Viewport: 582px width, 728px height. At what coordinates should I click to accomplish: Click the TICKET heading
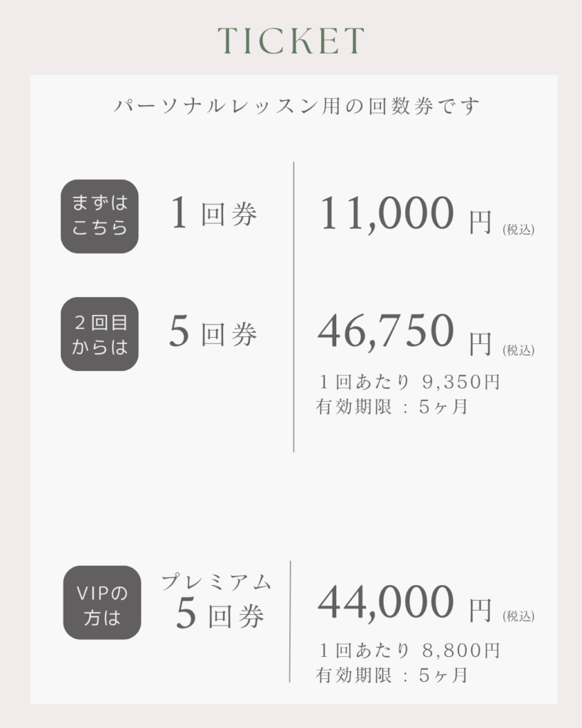pos(291,41)
